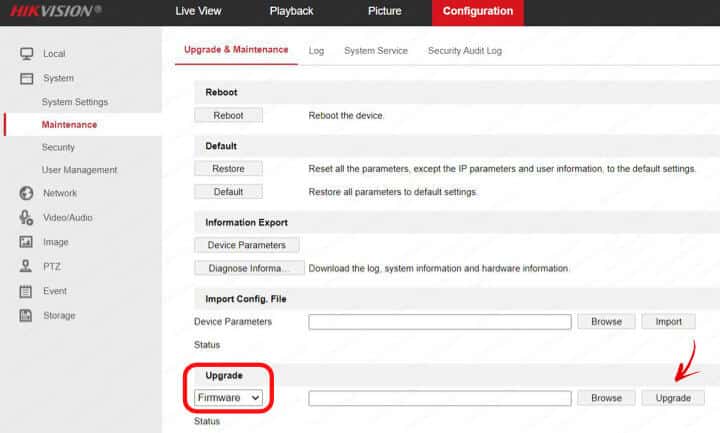Open the Playback tab
Viewport: 720px width, 433px height.
[291, 12]
